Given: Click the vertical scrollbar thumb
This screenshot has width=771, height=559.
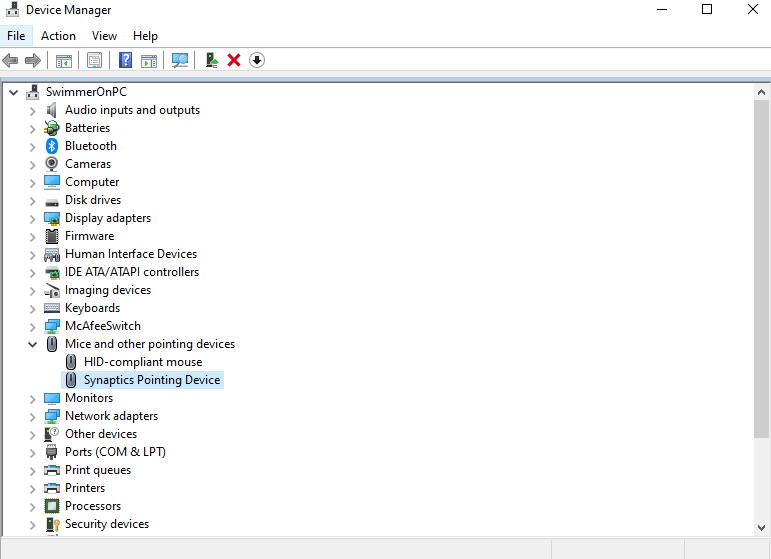Looking at the screenshot, I should (x=761, y=268).
